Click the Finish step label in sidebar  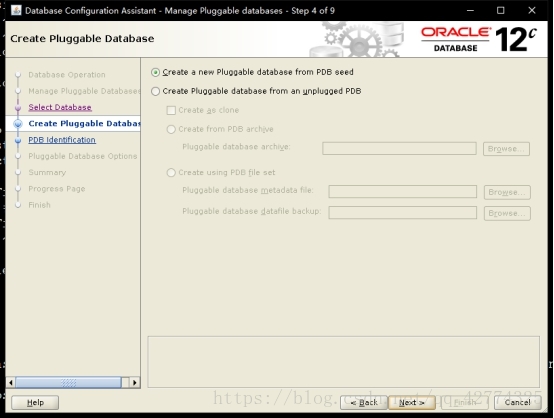point(39,205)
